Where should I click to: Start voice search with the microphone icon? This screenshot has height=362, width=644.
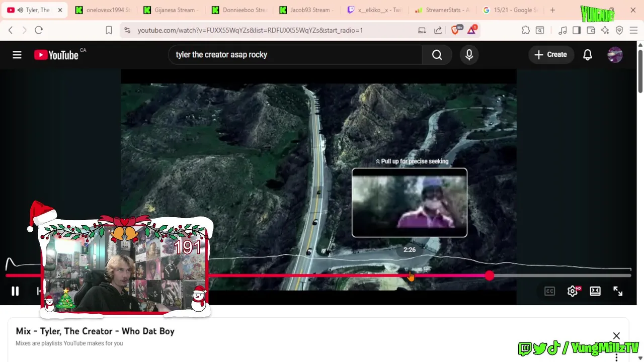point(469,55)
